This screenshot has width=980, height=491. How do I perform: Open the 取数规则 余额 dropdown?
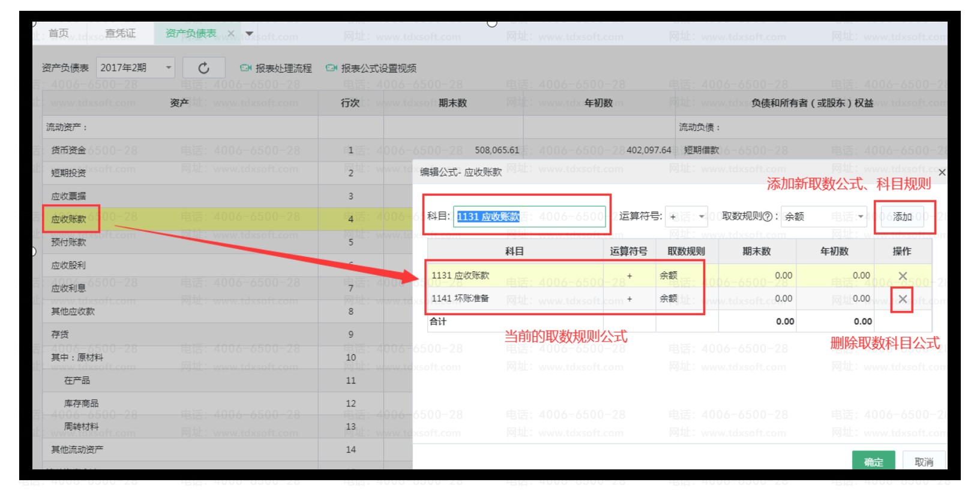pos(860,217)
